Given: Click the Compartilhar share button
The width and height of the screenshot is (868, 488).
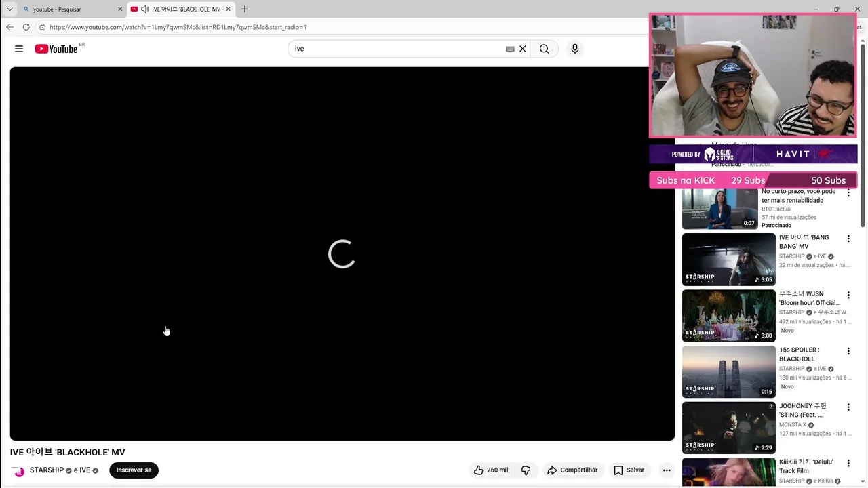Looking at the screenshot, I should click(x=572, y=470).
